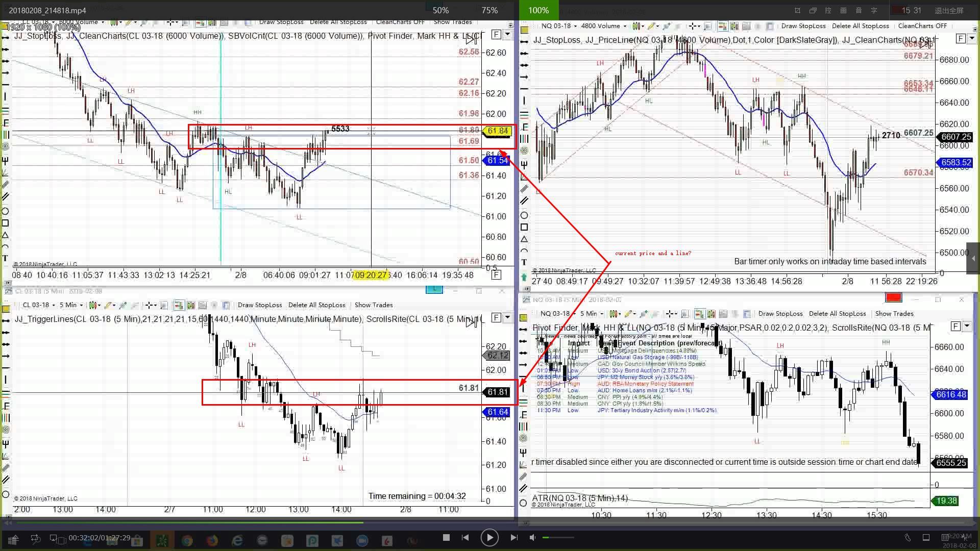Open the 5 Min interval dropdown in CL chart

click(x=71, y=305)
